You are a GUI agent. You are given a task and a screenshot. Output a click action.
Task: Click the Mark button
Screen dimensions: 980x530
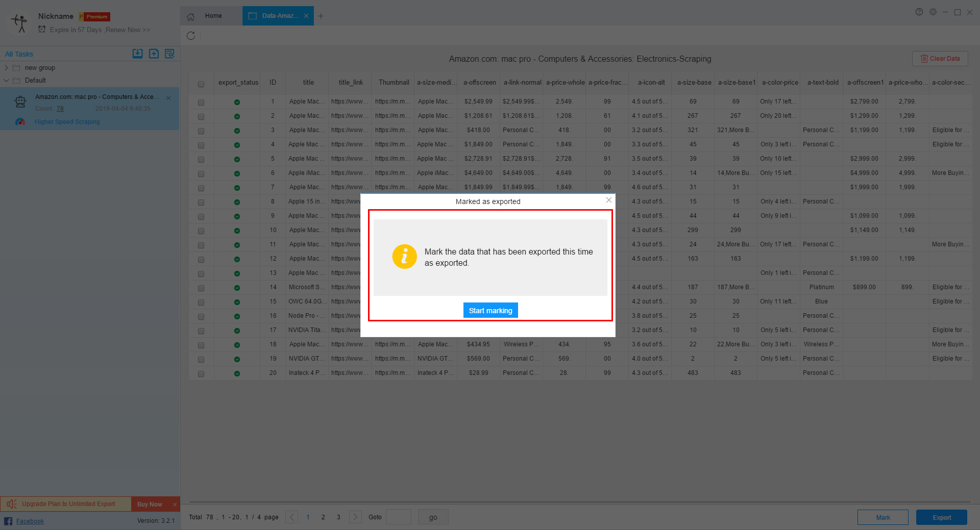pos(883,517)
